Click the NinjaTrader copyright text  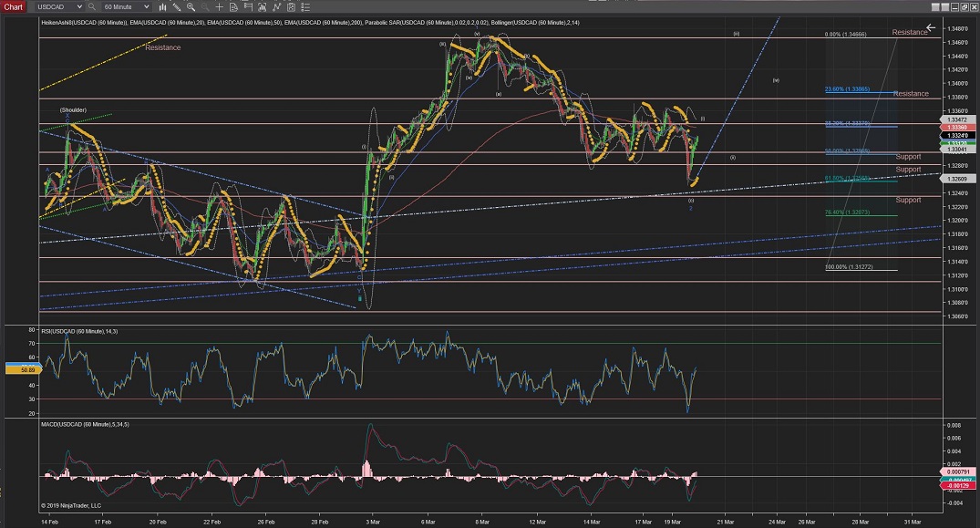coord(71,504)
